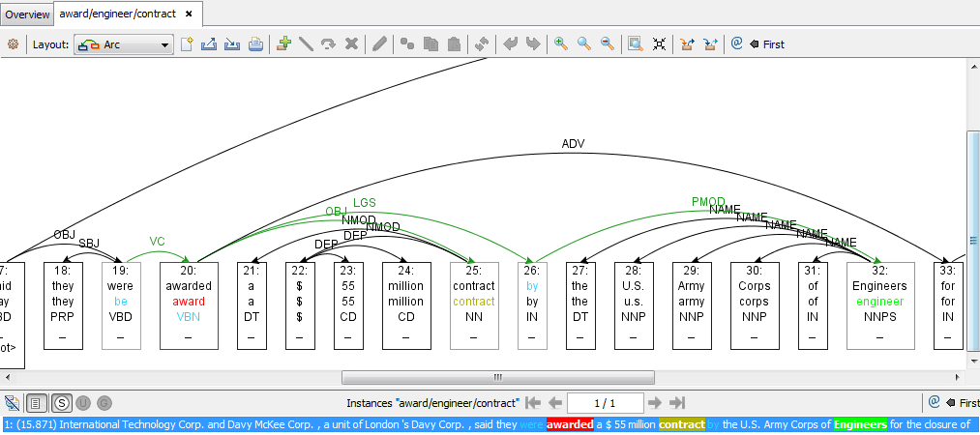Screen dimensions: 980x435
Task: Click the import graph icon
Action: (x=232, y=44)
